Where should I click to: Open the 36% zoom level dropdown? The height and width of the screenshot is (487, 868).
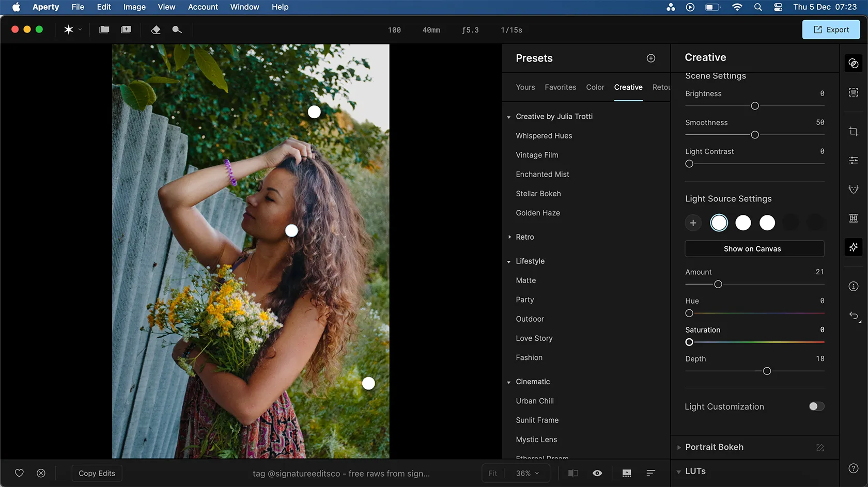click(528, 473)
